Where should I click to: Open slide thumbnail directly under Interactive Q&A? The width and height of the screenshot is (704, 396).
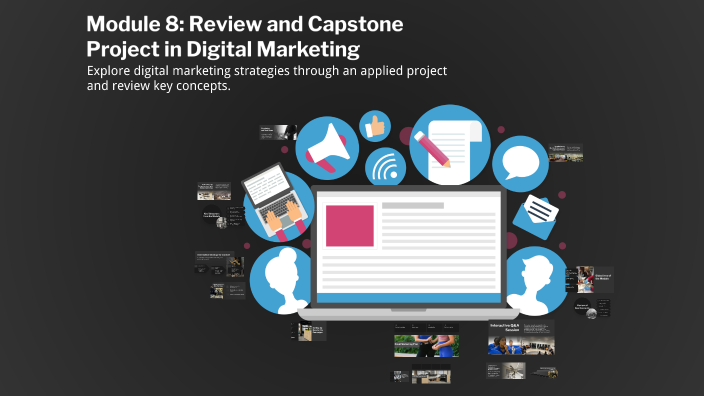pos(506,371)
